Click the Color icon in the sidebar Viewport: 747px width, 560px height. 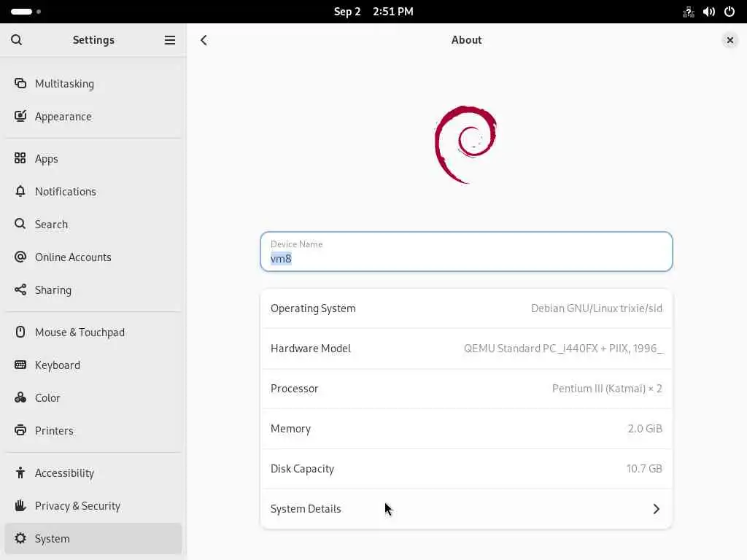[x=20, y=397]
